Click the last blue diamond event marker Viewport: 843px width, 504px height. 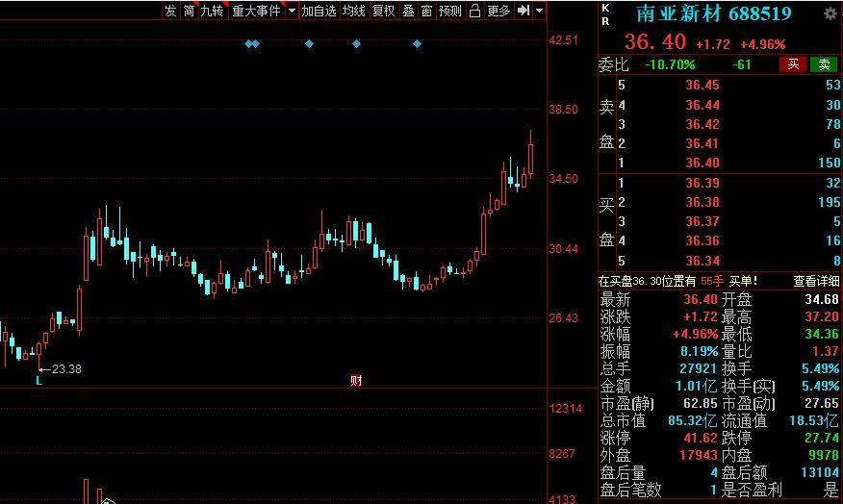click(x=418, y=43)
